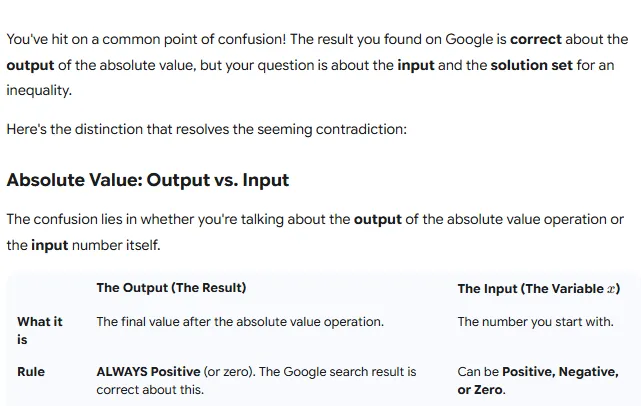Click "Here's the distinction that resolves" sentence

[206, 130]
